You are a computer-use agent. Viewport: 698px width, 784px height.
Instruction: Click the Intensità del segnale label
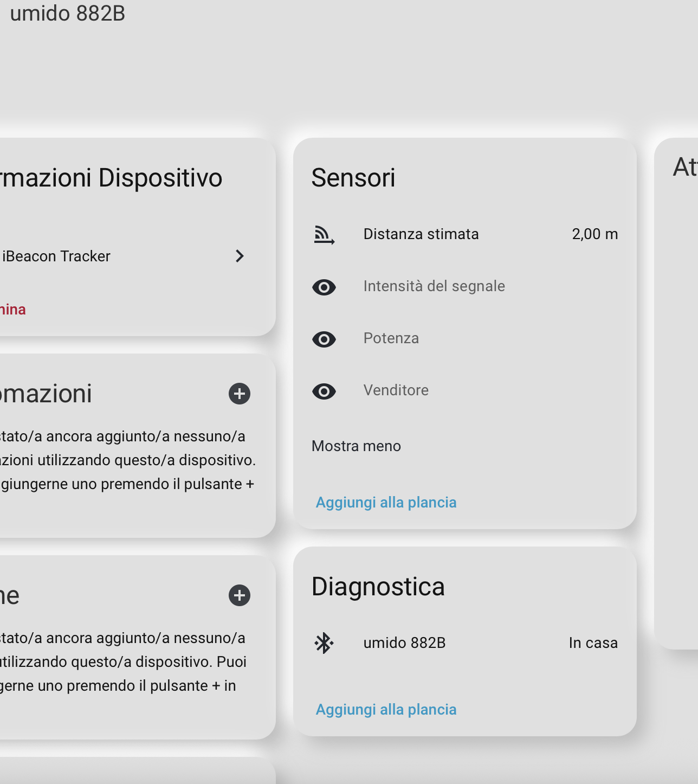click(x=434, y=286)
